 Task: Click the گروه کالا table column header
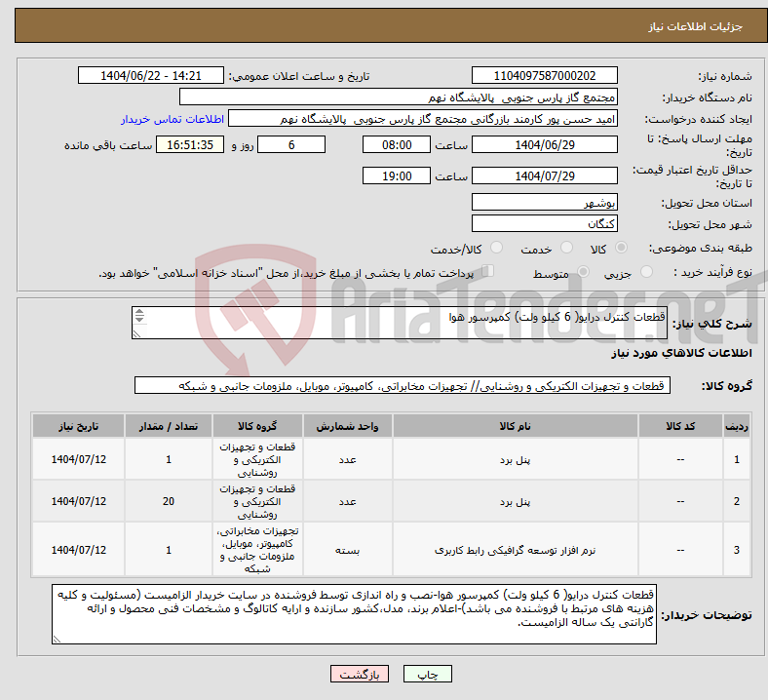pos(257,426)
